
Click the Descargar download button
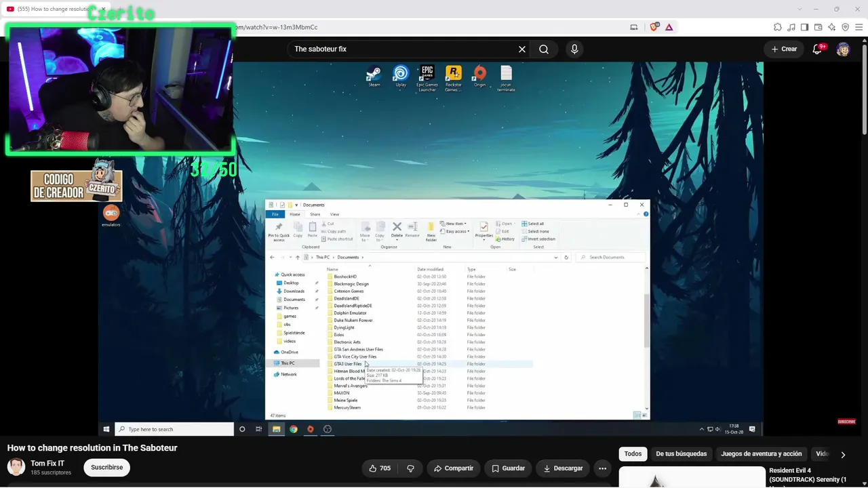click(563, 468)
